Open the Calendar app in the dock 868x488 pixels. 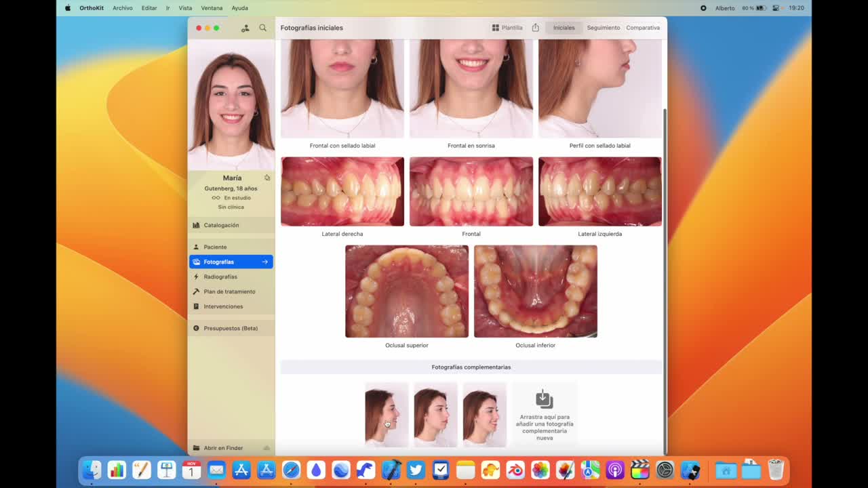192,470
